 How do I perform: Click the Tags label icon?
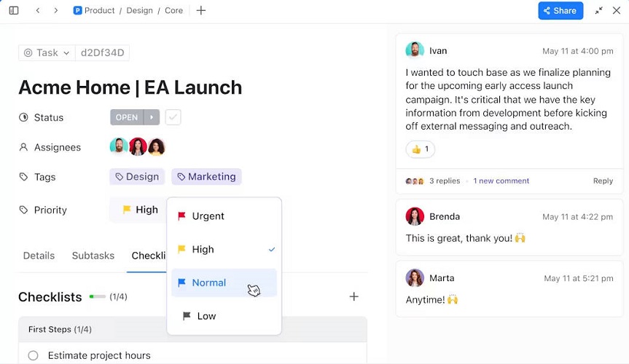(23, 177)
